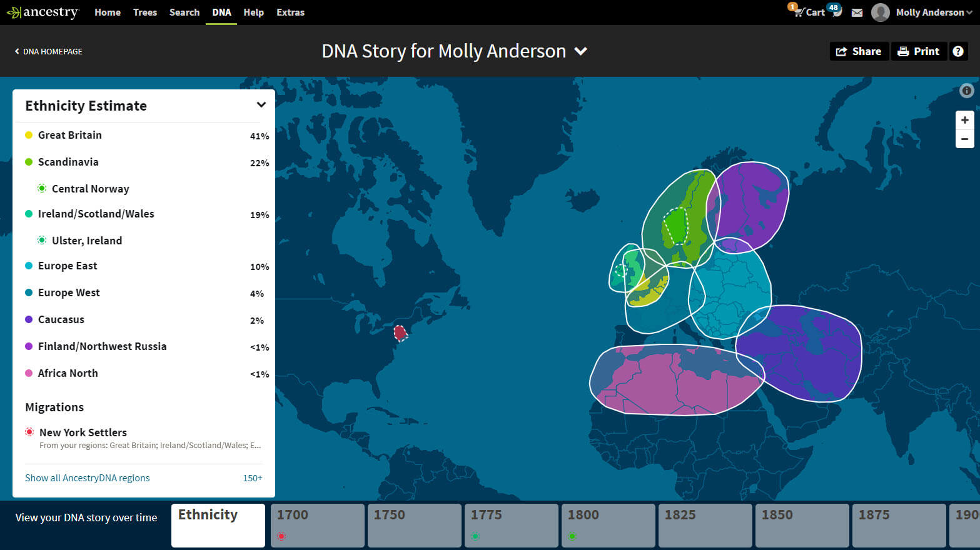Open the messages envelope icon
The image size is (980, 550).
(x=857, y=12)
